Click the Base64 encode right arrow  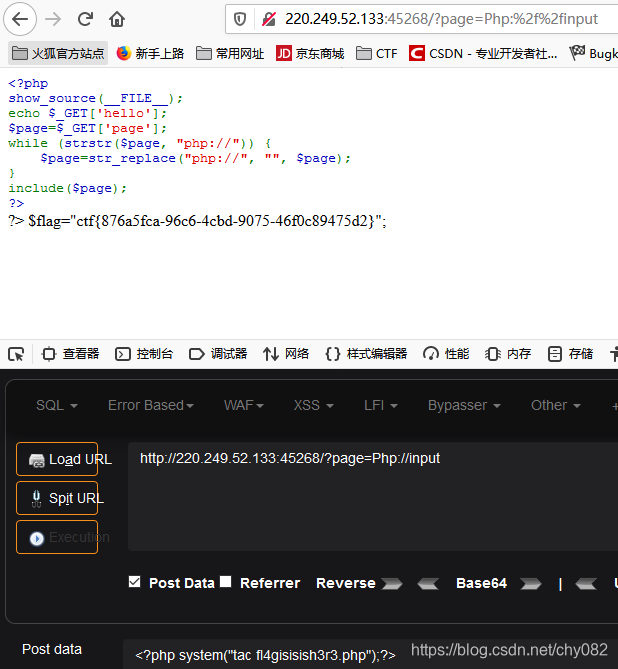point(531,583)
